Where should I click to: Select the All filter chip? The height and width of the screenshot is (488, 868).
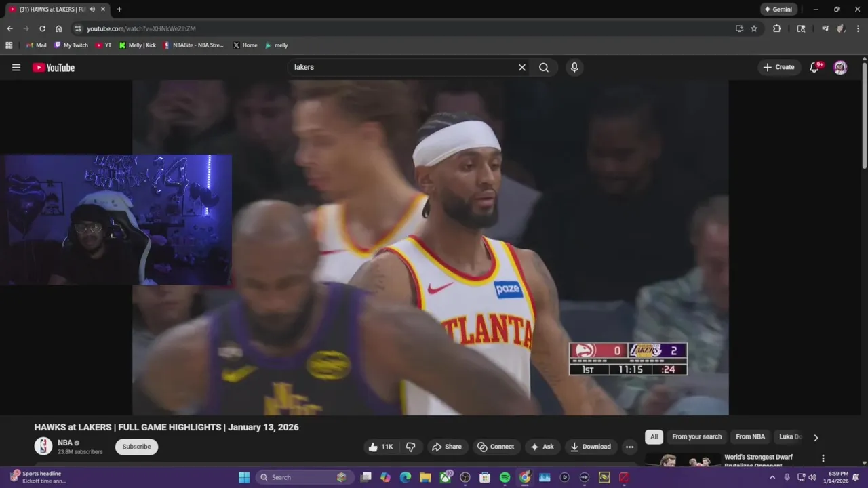point(654,437)
